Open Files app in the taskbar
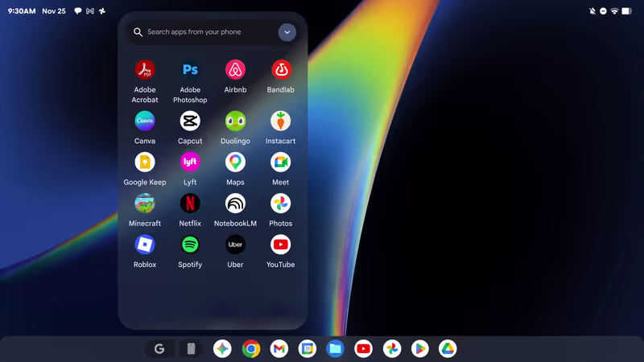The width and height of the screenshot is (644, 362). (335, 349)
